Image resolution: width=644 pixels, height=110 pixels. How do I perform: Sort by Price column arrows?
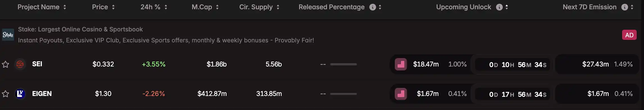(113, 7)
